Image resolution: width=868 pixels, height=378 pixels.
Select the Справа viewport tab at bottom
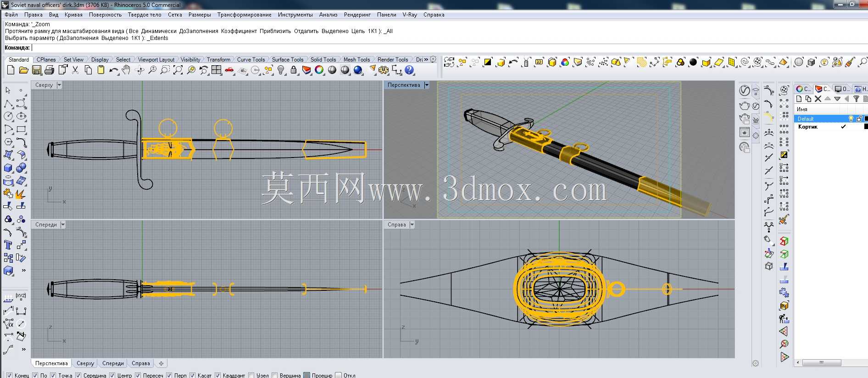[x=141, y=363]
